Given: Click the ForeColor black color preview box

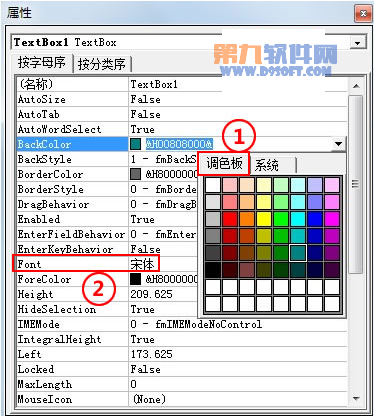Looking at the screenshot, I should (x=135, y=279).
